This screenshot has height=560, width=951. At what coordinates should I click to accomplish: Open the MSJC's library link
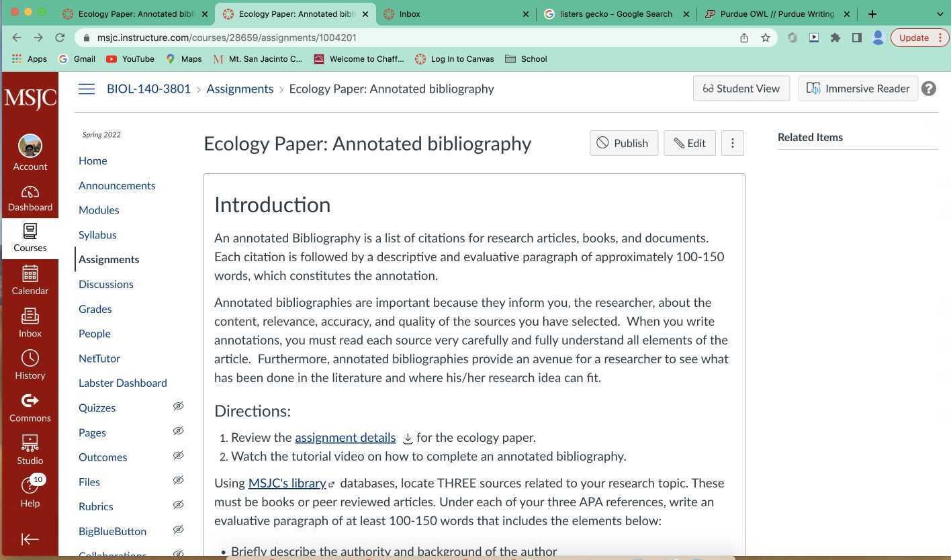pyautogui.click(x=287, y=483)
